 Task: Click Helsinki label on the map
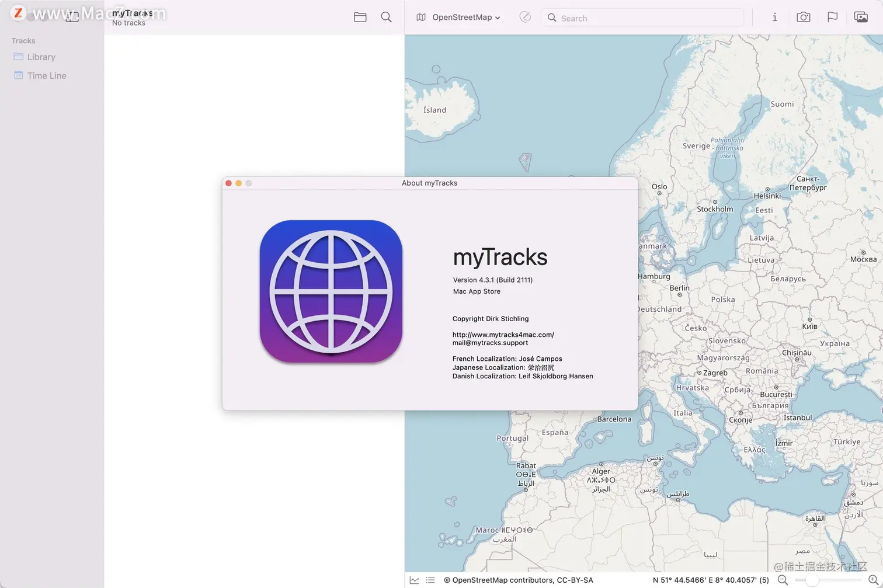767,196
